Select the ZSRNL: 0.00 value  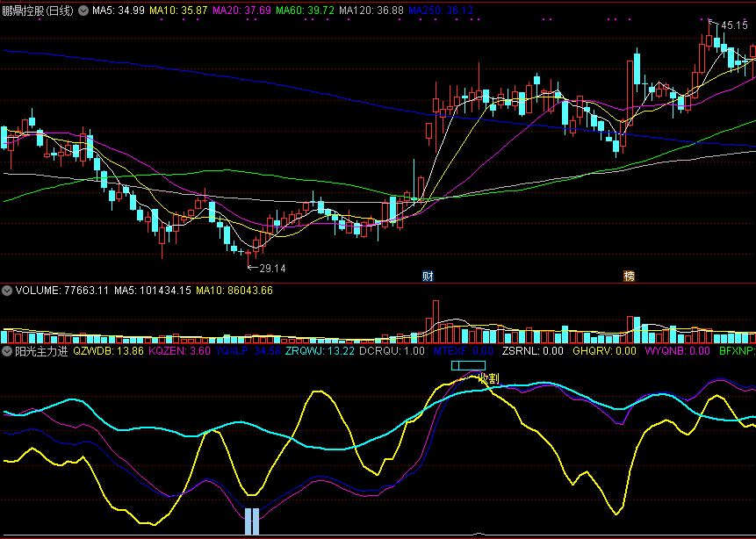(x=533, y=351)
